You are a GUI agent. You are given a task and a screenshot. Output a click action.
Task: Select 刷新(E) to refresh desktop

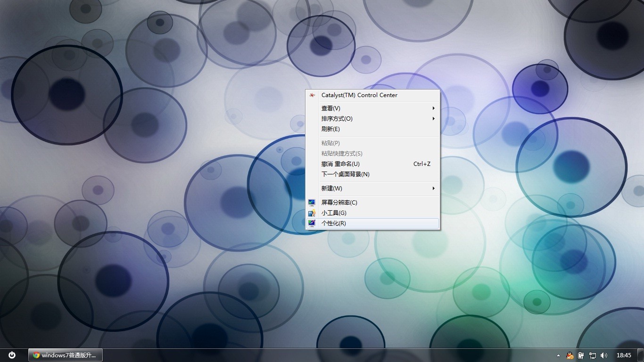click(330, 129)
